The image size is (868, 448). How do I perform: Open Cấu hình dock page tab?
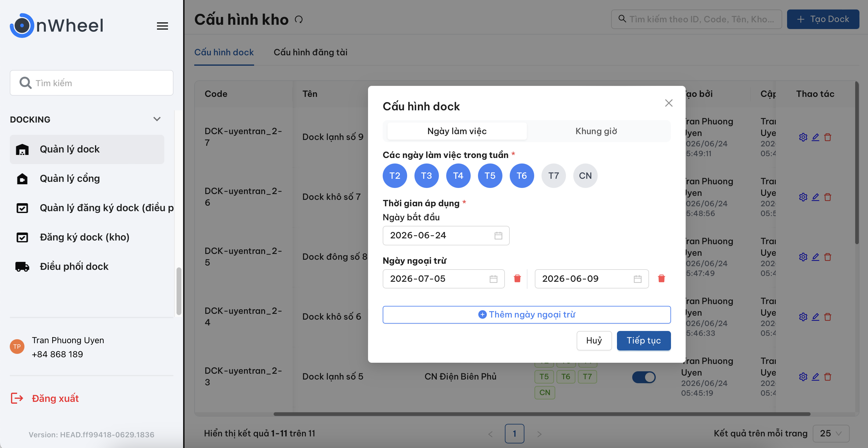[x=224, y=52]
